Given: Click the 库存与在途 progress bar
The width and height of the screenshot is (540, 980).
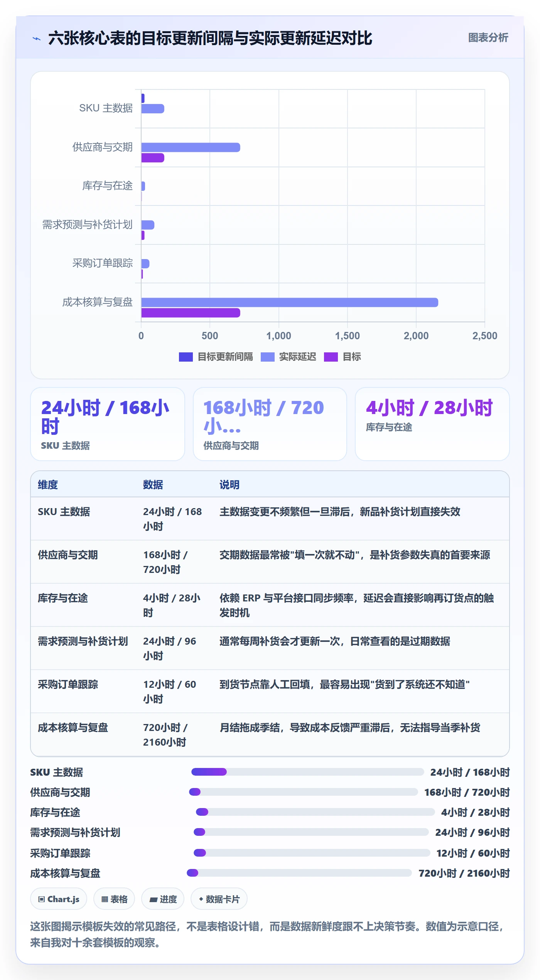Looking at the screenshot, I should pyautogui.click(x=316, y=812).
